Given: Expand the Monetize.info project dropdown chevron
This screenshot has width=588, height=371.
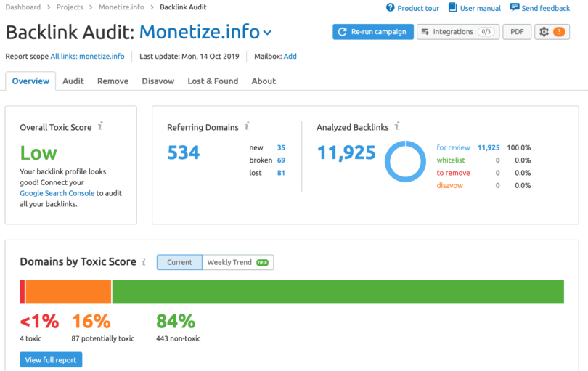Looking at the screenshot, I should [x=267, y=33].
